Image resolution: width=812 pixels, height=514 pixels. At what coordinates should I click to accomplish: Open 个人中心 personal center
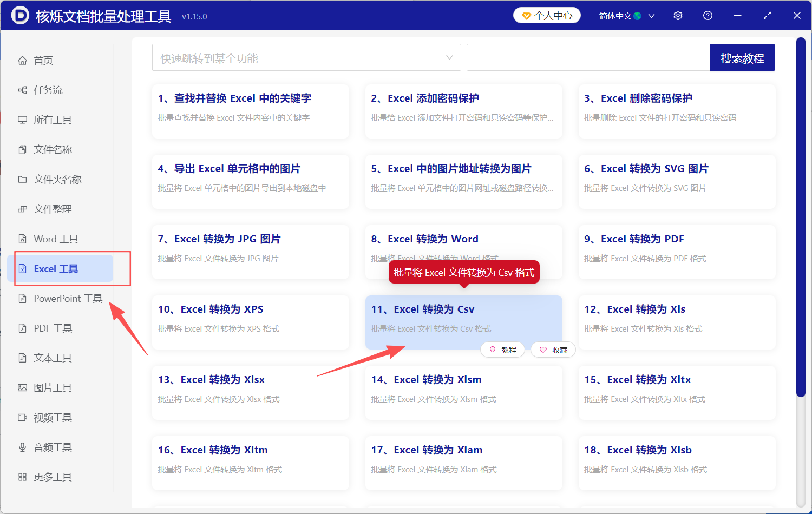[547, 15]
